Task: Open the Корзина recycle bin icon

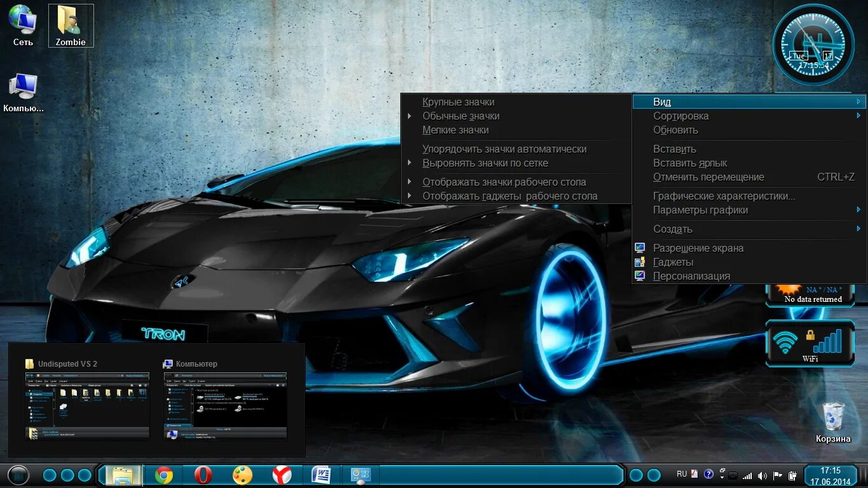Action: click(833, 423)
